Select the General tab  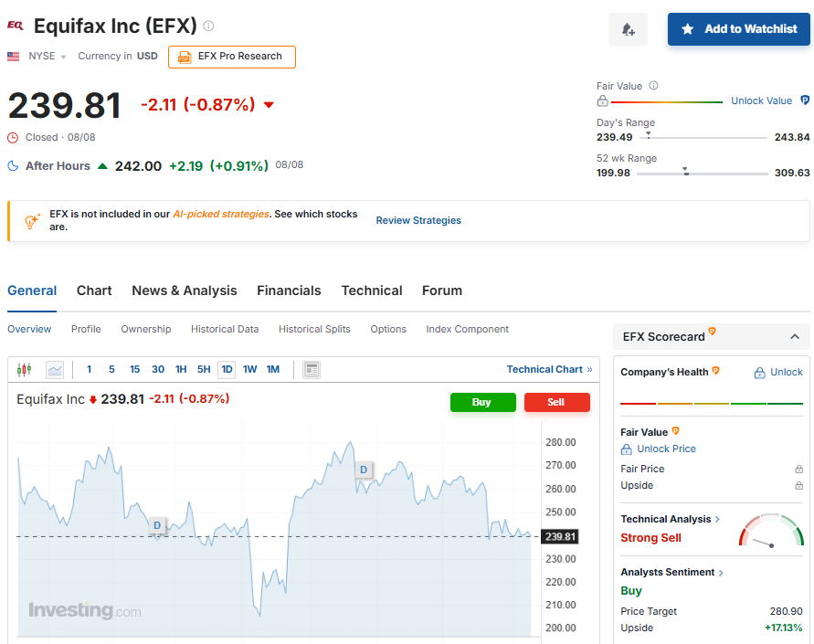click(32, 290)
